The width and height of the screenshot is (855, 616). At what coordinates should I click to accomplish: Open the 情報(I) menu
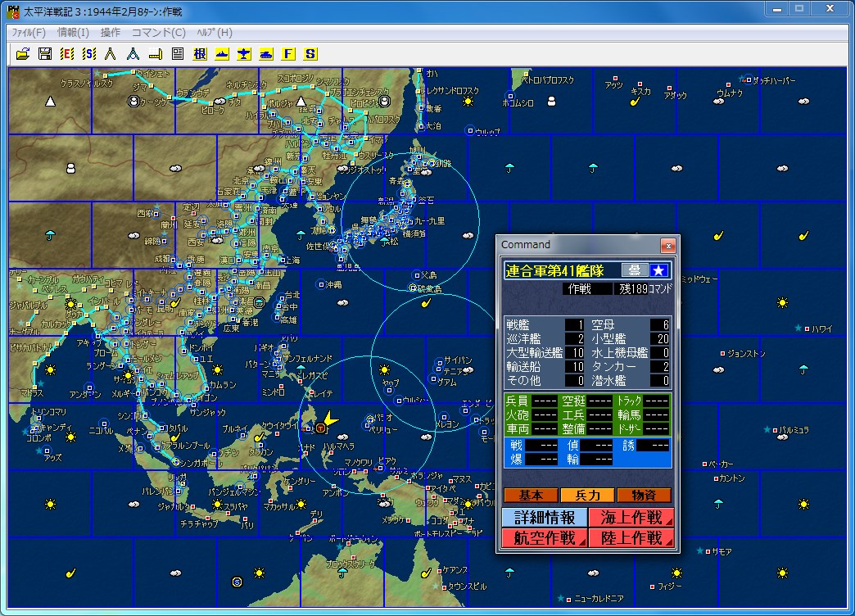(x=73, y=33)
